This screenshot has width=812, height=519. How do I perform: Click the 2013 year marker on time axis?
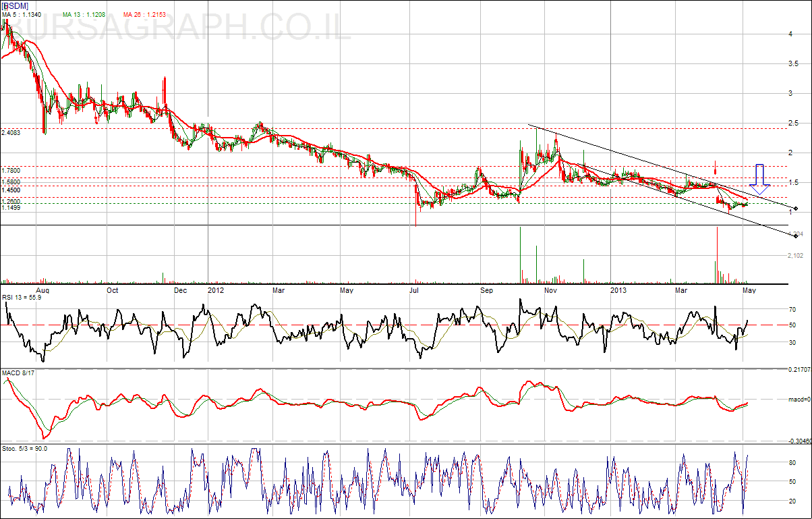pyautogui.click(x=618, y=290)
